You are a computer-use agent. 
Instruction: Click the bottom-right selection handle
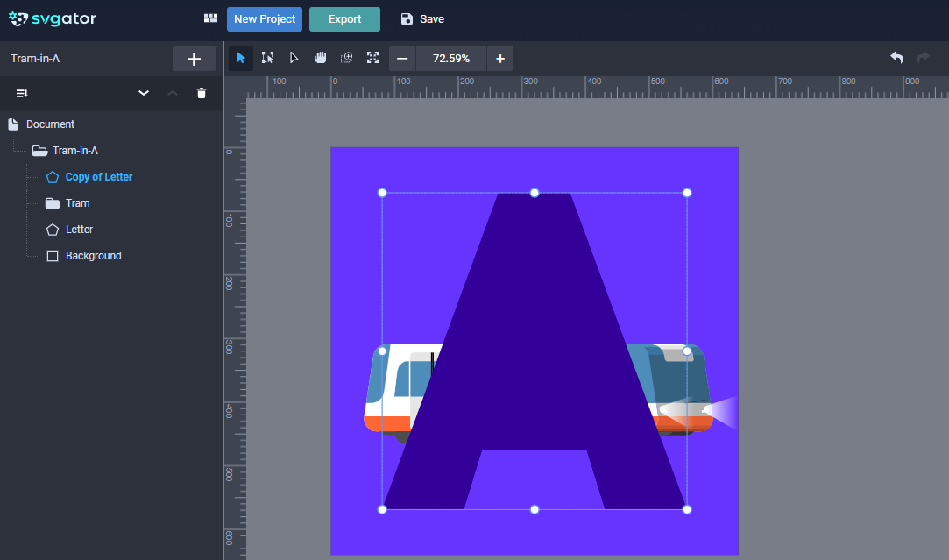687,510
